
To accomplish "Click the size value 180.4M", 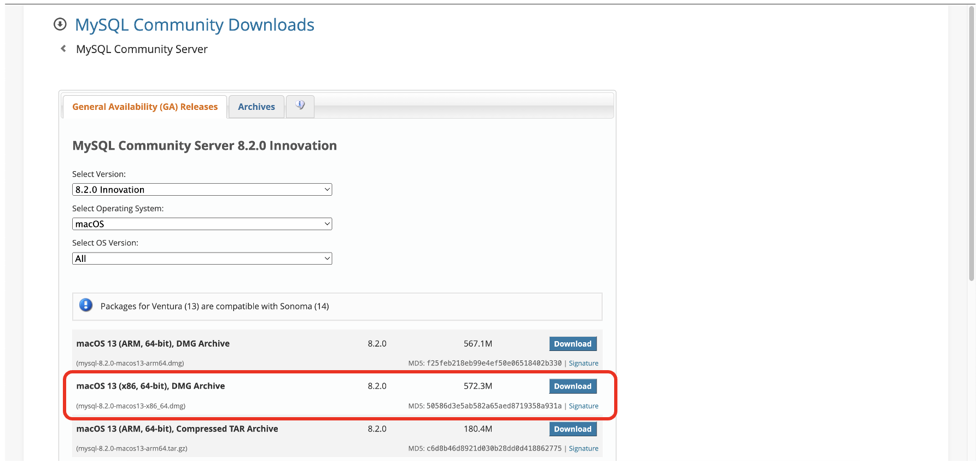I will coord(478,429).
